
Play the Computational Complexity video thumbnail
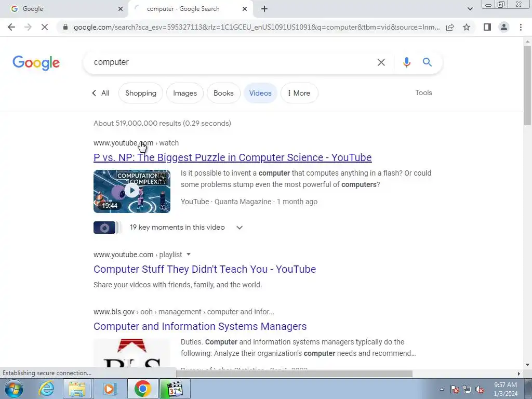click(x=132, y=191)
